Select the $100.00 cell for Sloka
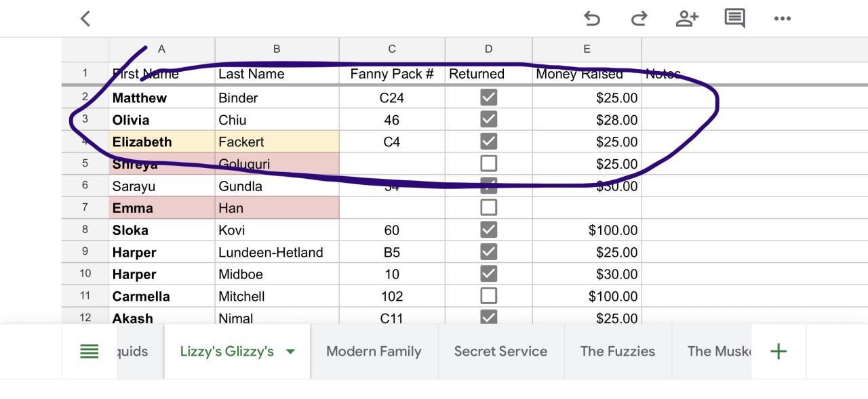 [x=587, y=230]
